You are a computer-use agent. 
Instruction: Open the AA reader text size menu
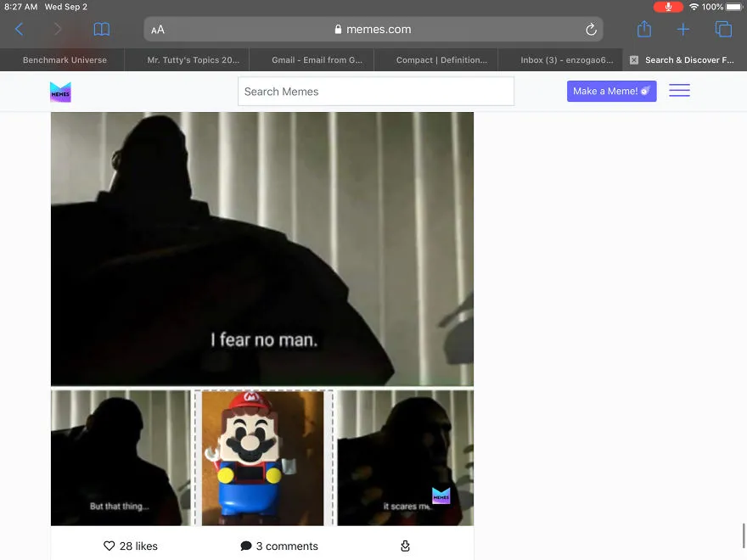tap(158, 30)
